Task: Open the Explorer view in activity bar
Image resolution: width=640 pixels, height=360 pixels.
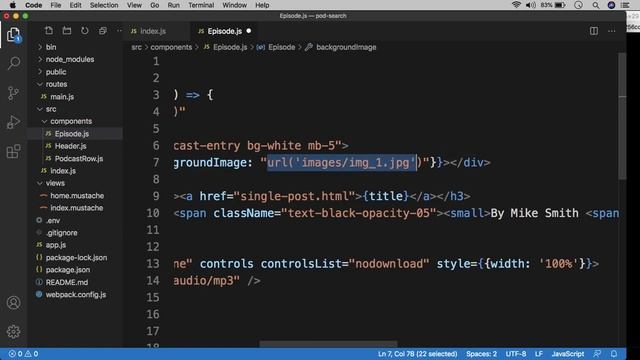Action: [13, 34]
